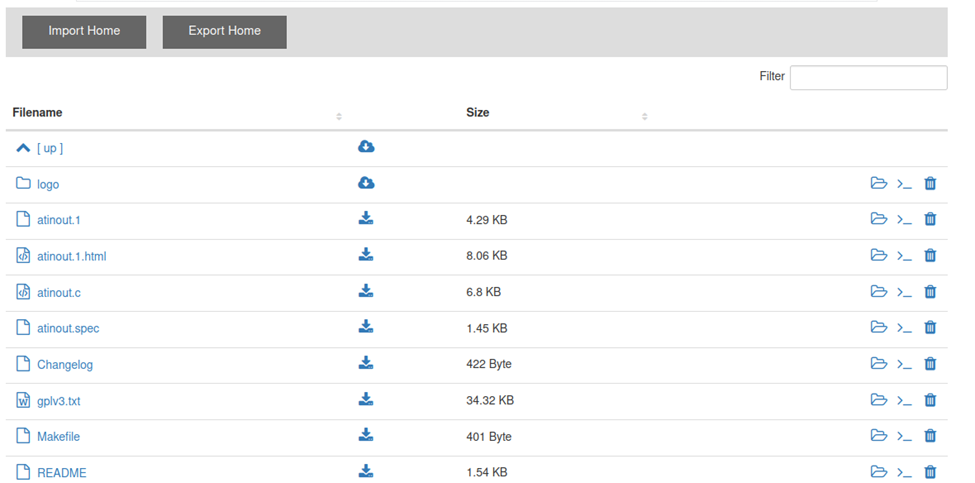Click folder-open icon for Changelog
This screenshot has width=975, height=483.
878,362
